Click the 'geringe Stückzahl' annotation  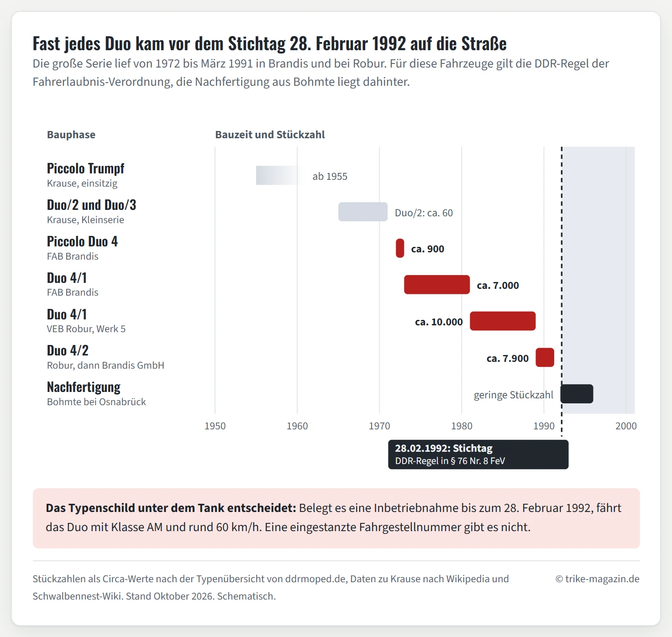tap(514, 395)
